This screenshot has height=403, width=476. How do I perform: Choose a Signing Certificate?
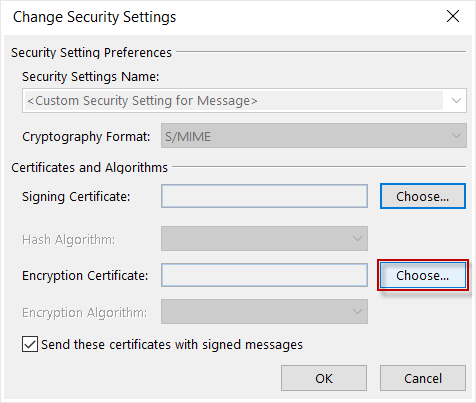coord(423,196)
